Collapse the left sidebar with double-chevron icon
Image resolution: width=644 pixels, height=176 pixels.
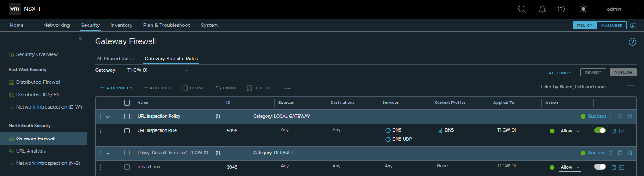[x=80, y=38]
